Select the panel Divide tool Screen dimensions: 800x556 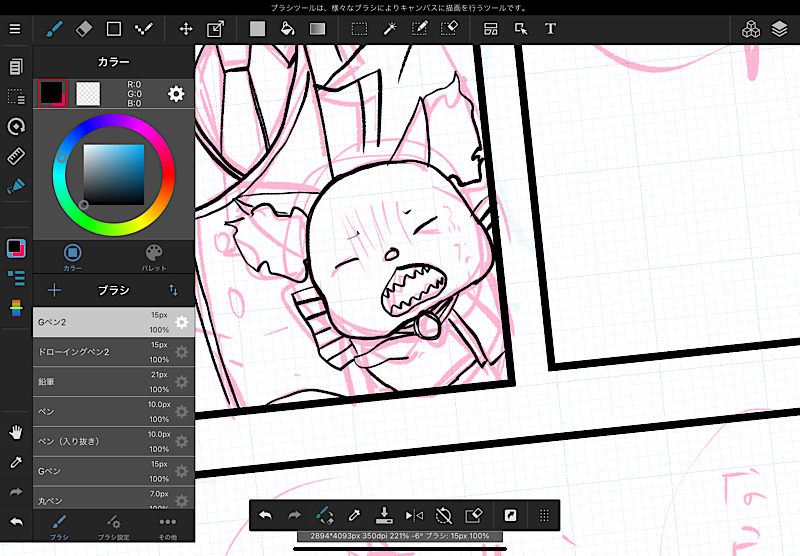pos(490,29)
